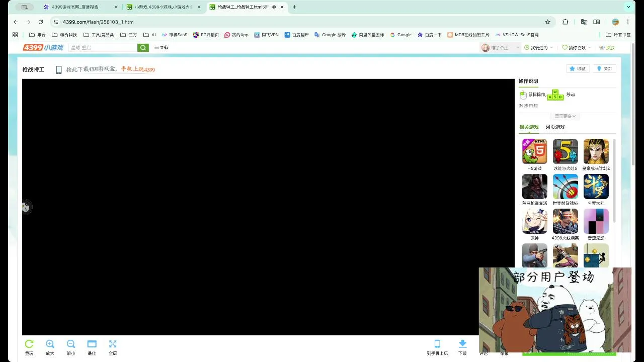Expand the 我玩过的 dropdown

click(538, 48)
